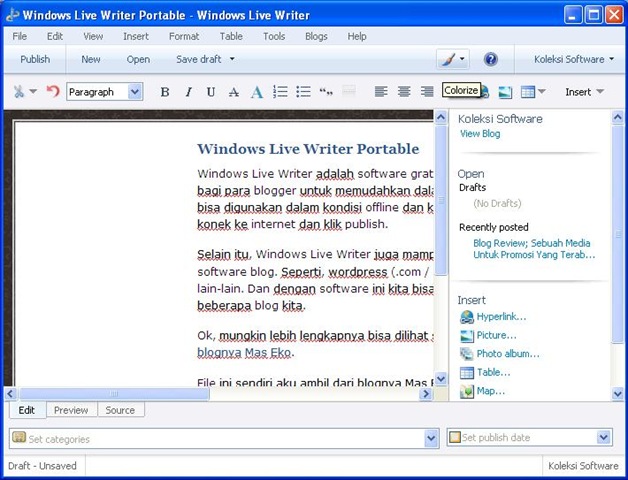Apply Strikethrough formatting
The height and width of the screenshot is (480, 628).
pyautogui.click(x=233, y=92)
